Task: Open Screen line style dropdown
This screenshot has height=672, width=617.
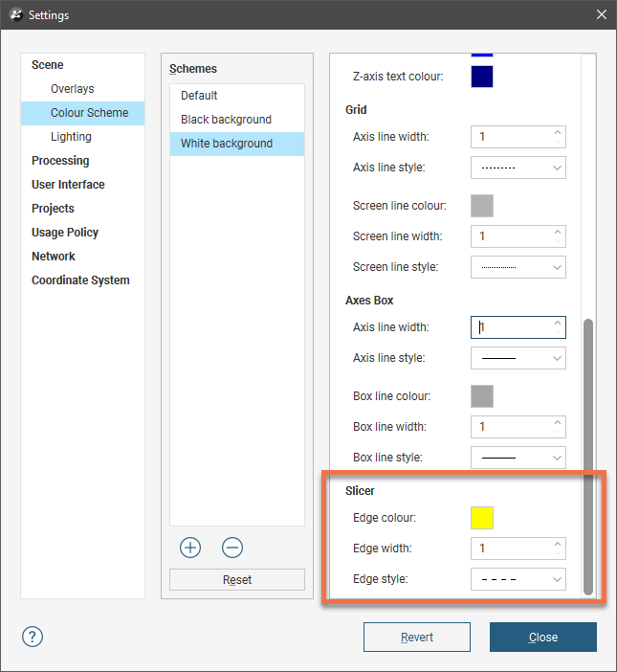Action: [x=518, y=267]
